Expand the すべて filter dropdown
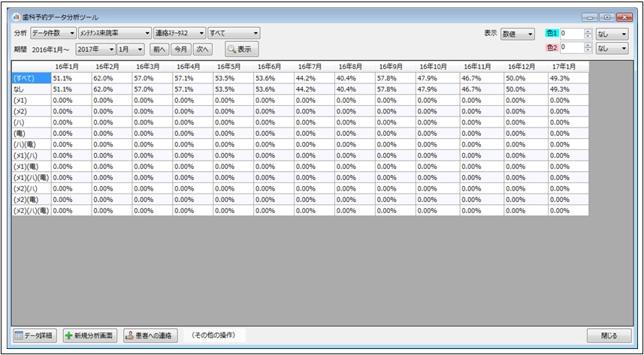 click(234, 33)
